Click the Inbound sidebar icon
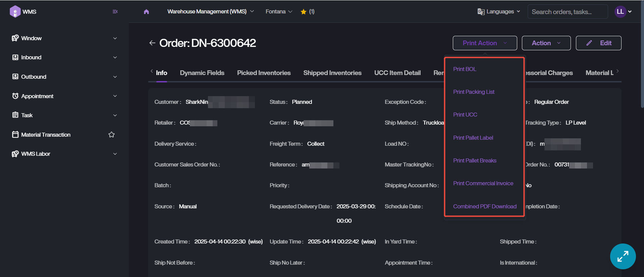 (15, 57)
